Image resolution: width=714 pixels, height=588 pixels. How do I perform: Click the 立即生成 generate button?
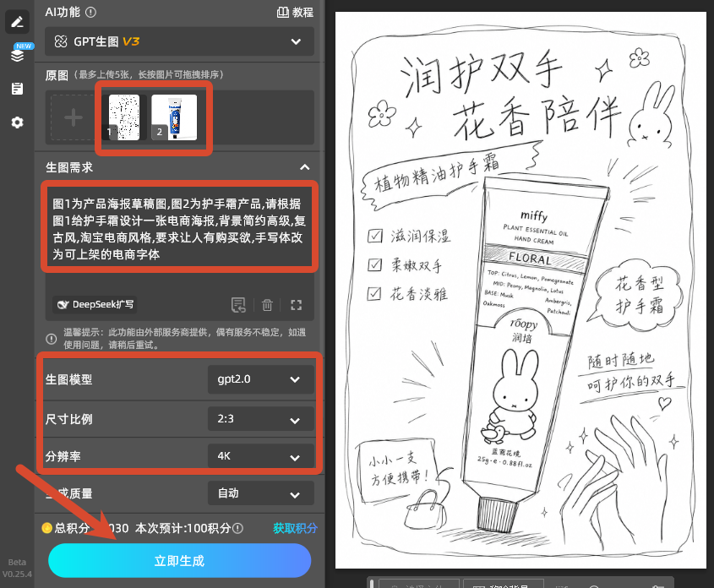click(179, 561)
